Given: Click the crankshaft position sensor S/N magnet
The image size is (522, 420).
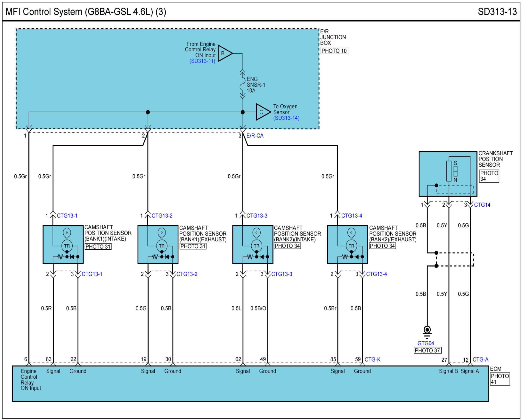Looking at the screenshot, I should coord(455,171).
